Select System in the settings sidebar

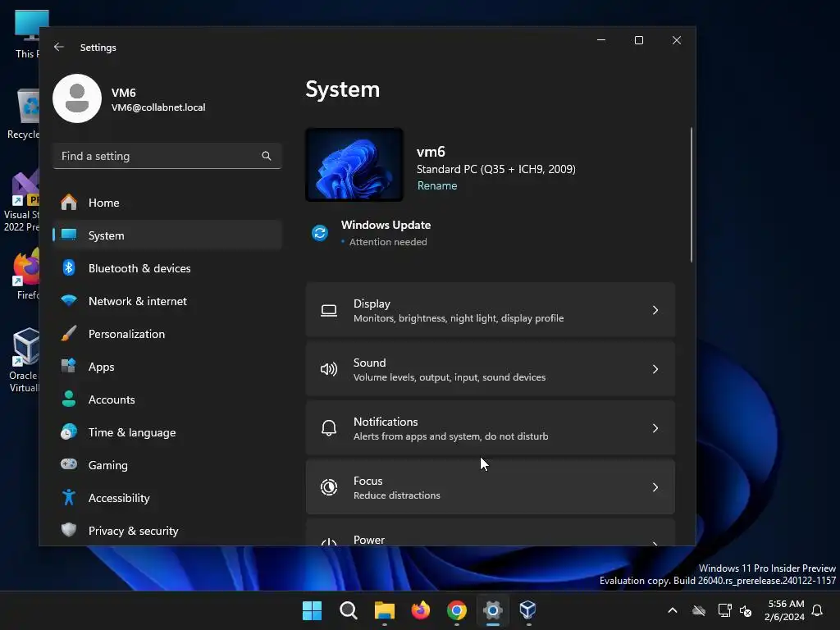coord(167,235)
